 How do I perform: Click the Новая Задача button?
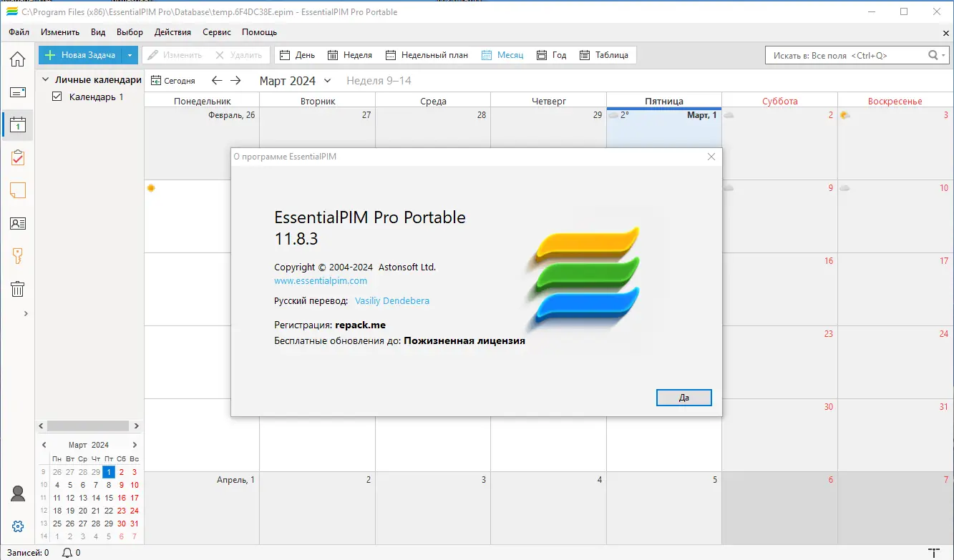80,55
